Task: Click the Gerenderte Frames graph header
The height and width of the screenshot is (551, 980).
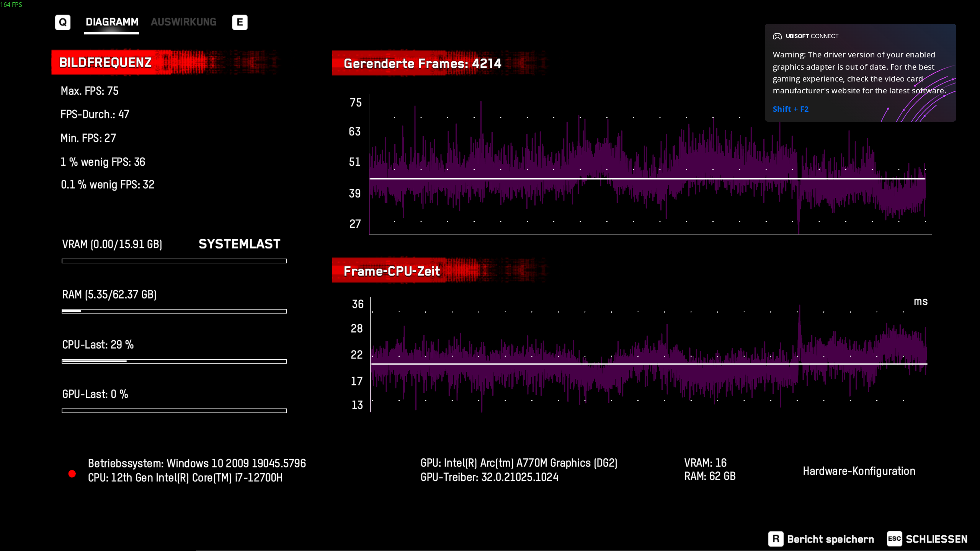Action: click(422, 64)
